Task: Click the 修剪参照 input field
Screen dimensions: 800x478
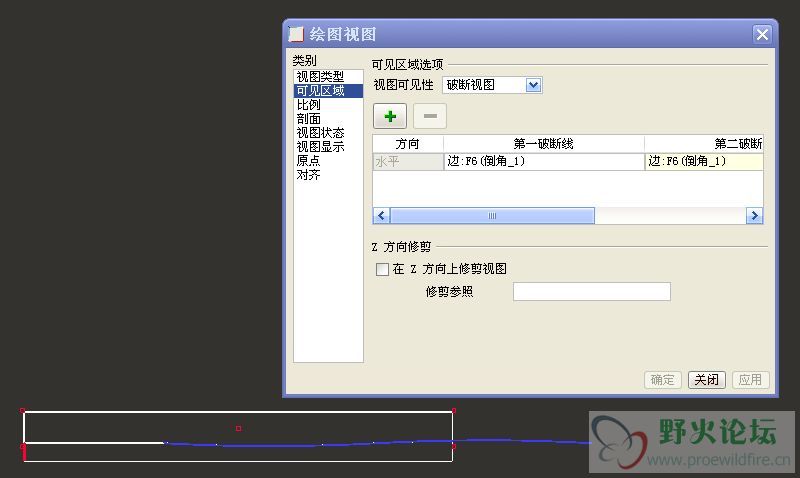Action: pyautogui.click(x=592, y=292)
